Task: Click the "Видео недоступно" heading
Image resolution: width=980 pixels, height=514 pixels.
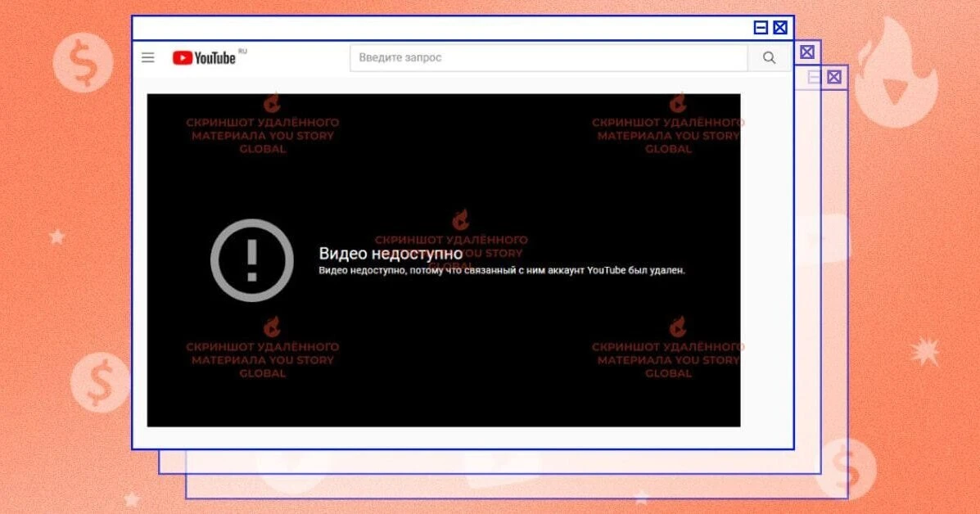Action: pos(391,254)
